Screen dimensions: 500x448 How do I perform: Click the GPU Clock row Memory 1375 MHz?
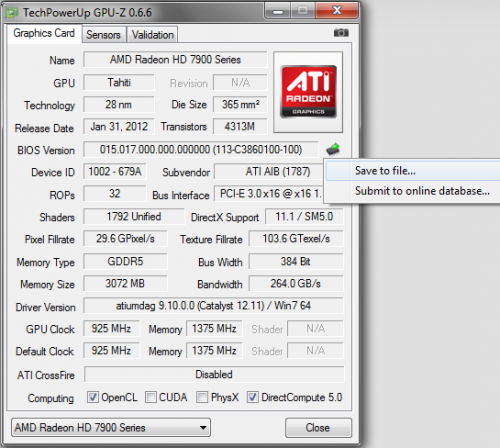pos(214,329)
